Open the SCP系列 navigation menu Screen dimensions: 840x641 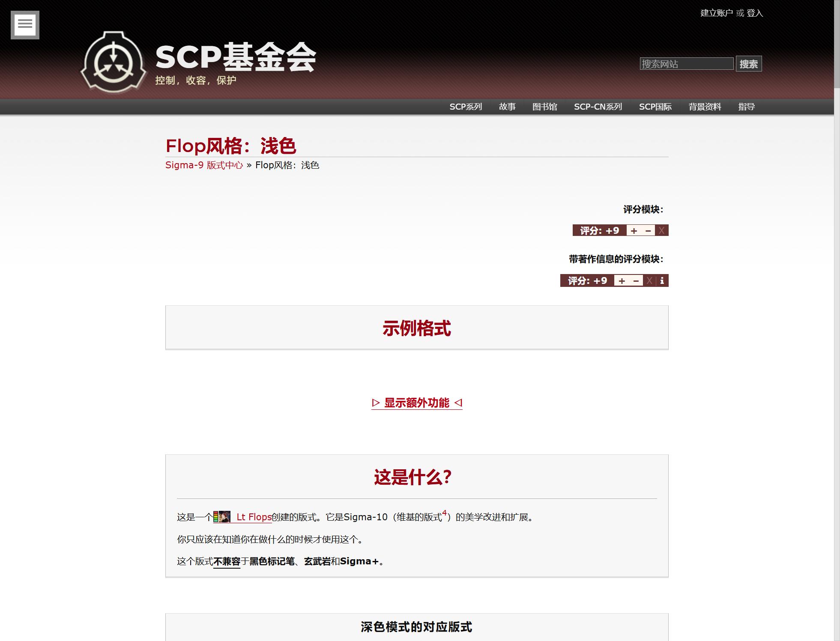(466, 107)
